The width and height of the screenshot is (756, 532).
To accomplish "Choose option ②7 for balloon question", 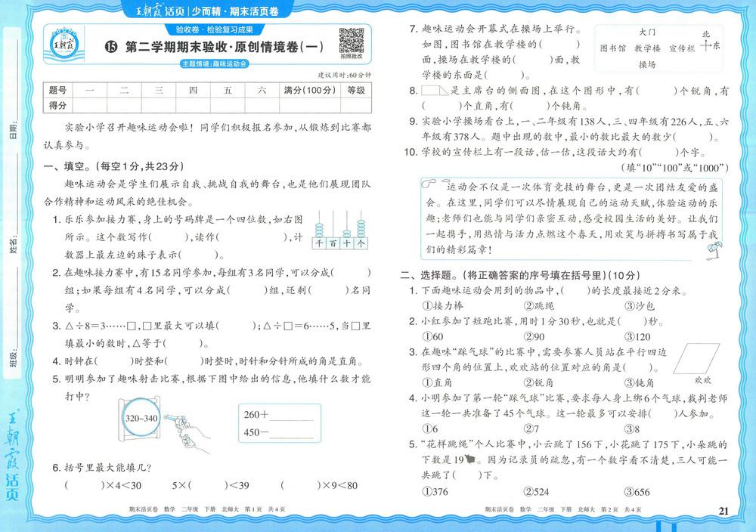I will tap(531, 429).
